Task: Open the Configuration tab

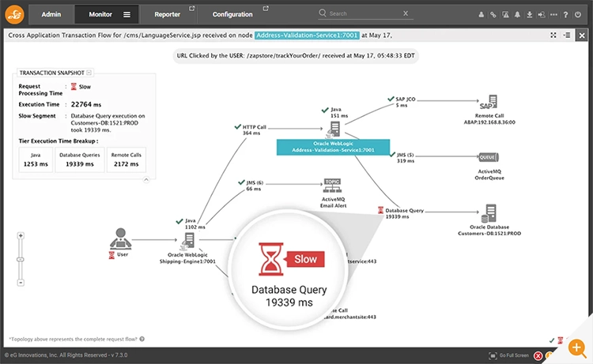Action: (232, 14)
